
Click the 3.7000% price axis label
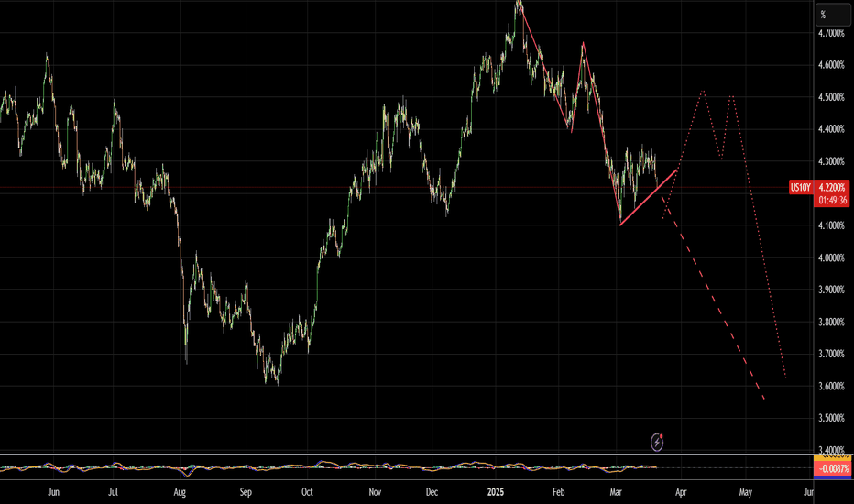[831, 354]
